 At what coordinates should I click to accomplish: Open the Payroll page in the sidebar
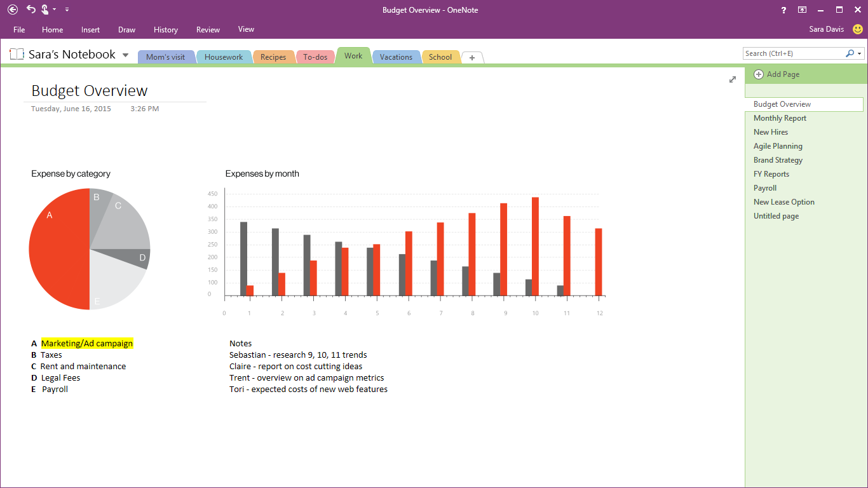[764, 187]
